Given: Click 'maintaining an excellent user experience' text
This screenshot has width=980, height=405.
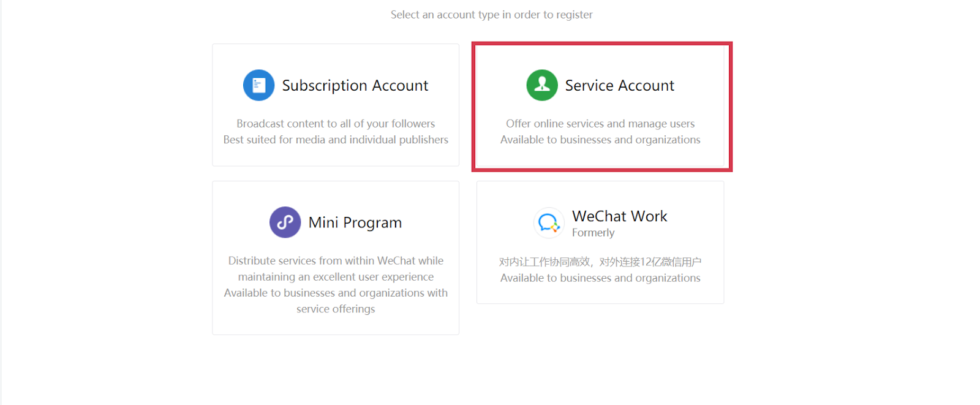Looking at the screenshot, I should coord(336,277).
